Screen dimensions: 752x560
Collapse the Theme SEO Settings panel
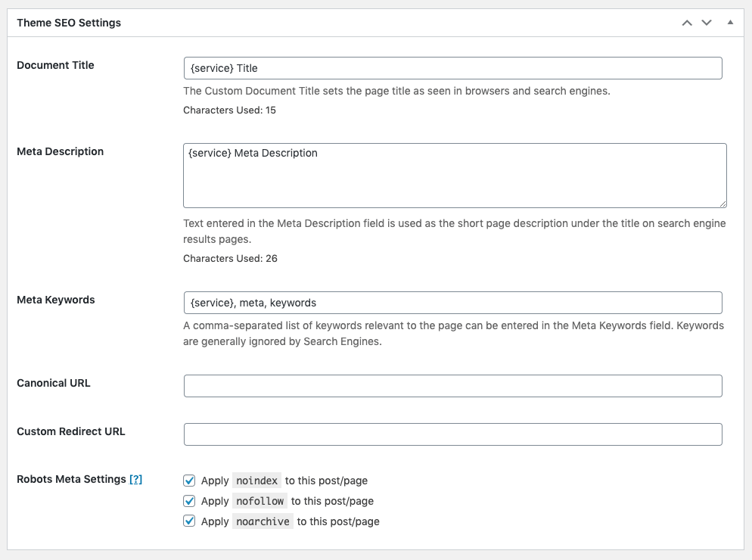click(730, 23)
